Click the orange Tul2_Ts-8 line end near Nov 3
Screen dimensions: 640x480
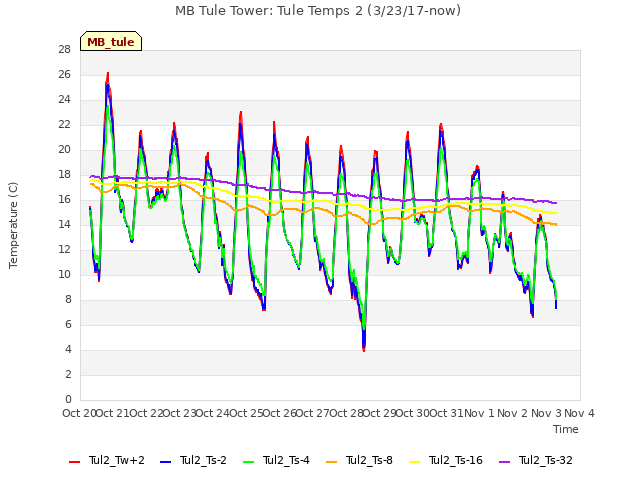click(555, 224)
